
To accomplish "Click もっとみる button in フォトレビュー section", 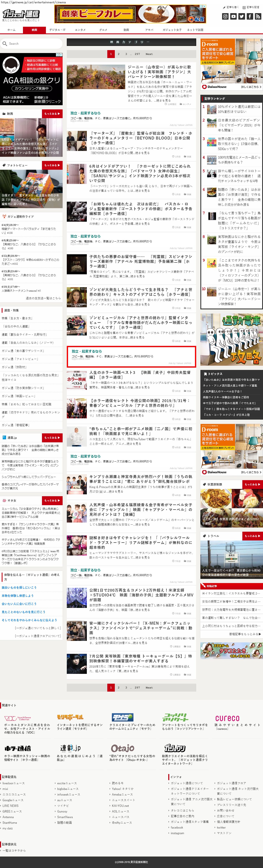I will [x=52, y=165].
